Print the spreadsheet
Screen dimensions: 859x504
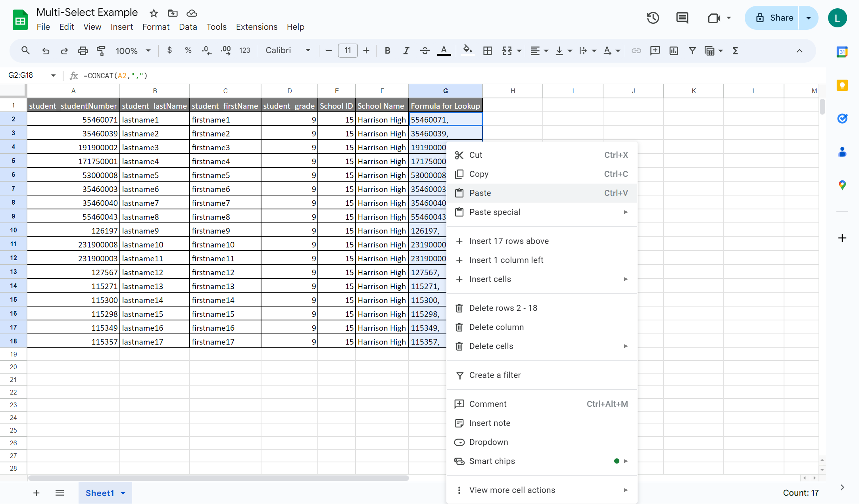coord(83,51)
